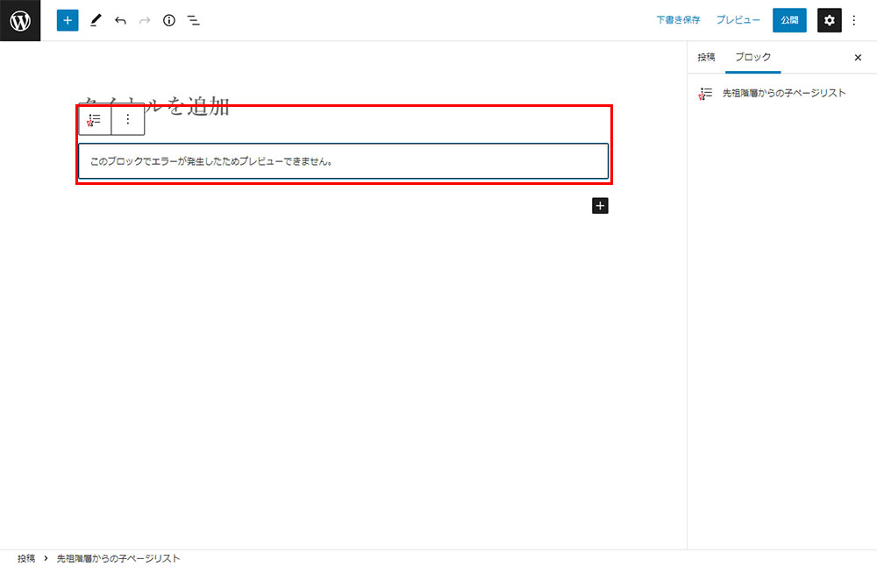Expand the プレビュー preview dropdown
877x588 pixels.
[738, 20]
